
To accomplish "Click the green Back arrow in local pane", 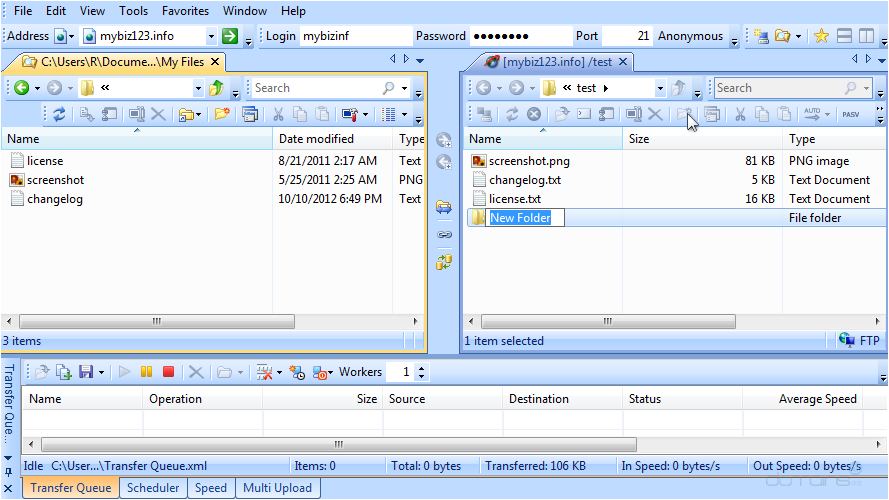I will [x=22, y=88].
